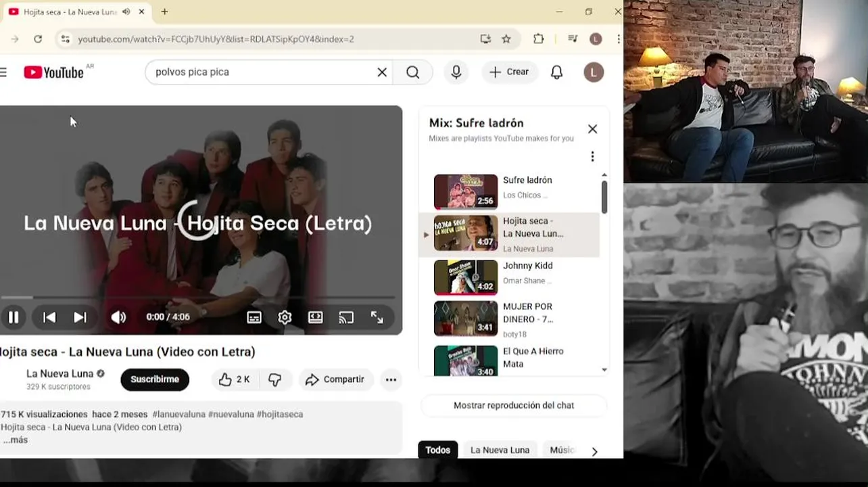Pause the video playback

(13, 317)
